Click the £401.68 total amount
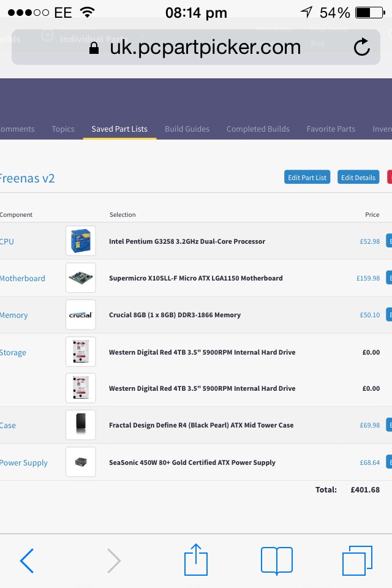Screen dimensions: 392x588 365,490
